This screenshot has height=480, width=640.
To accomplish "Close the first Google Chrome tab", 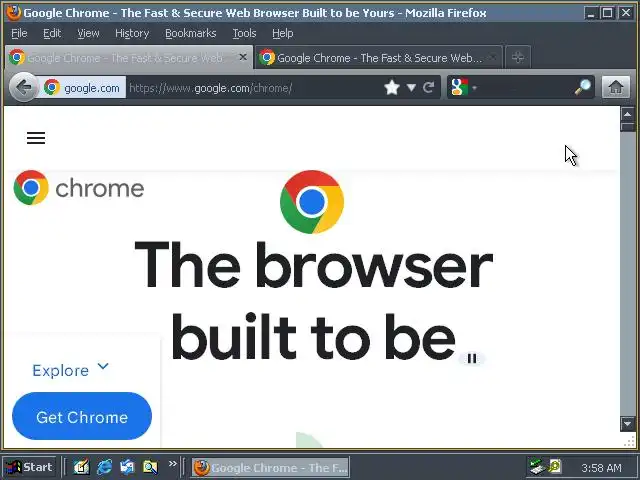I will tap(242, 57).
